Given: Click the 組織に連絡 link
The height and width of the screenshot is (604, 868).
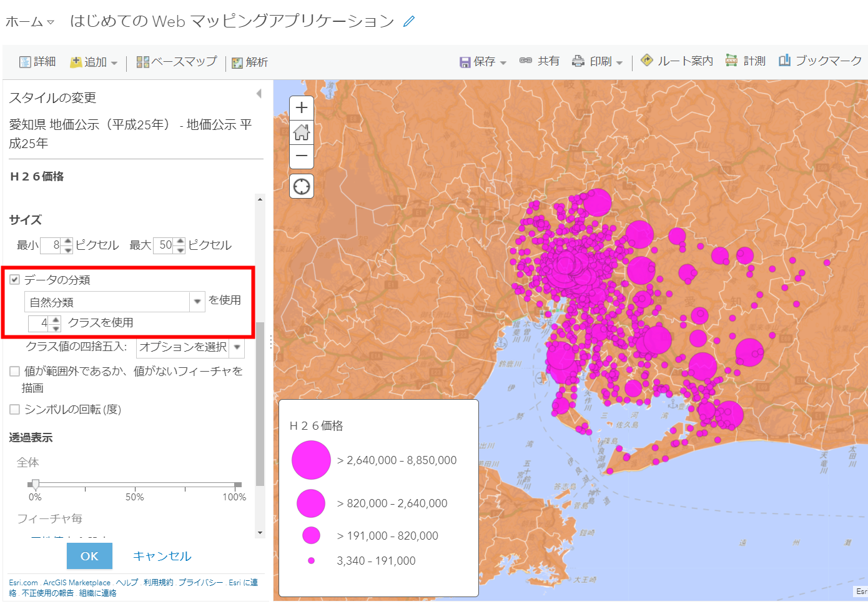Looking at the screenshot, I should 97,593.
